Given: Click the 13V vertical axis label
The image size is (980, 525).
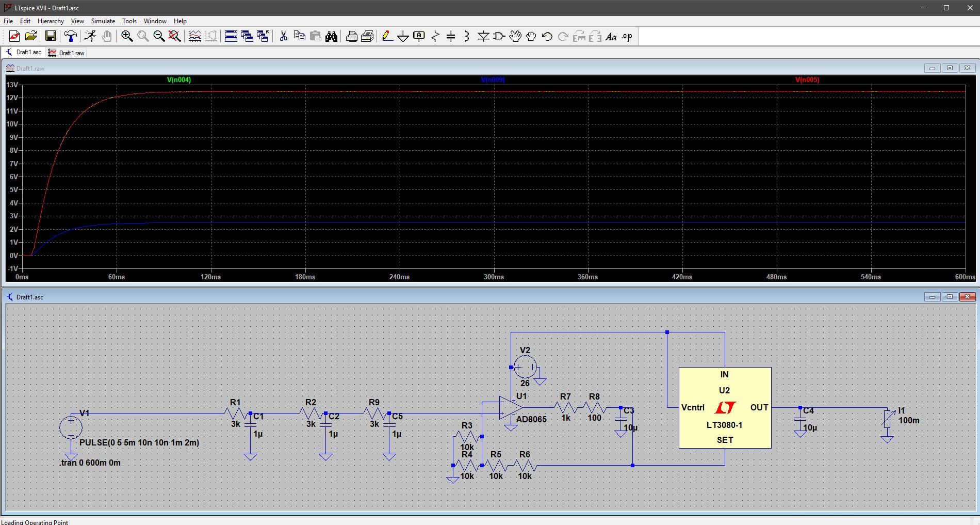Looking at the screenshot, I should click(12, 85).
